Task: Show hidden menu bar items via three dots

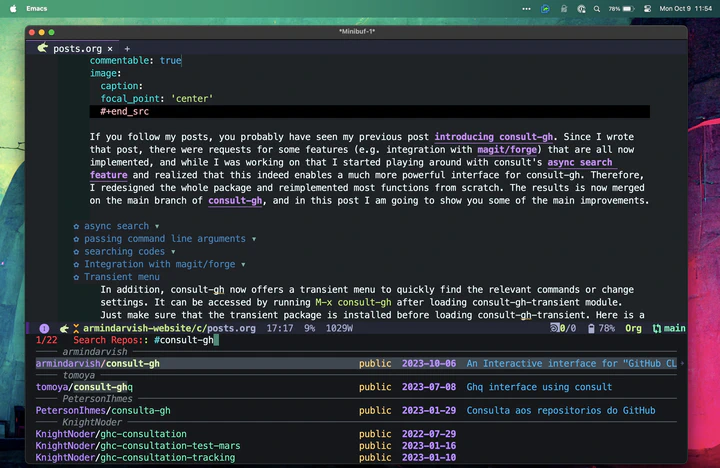Action: click(x=526, y=8)
